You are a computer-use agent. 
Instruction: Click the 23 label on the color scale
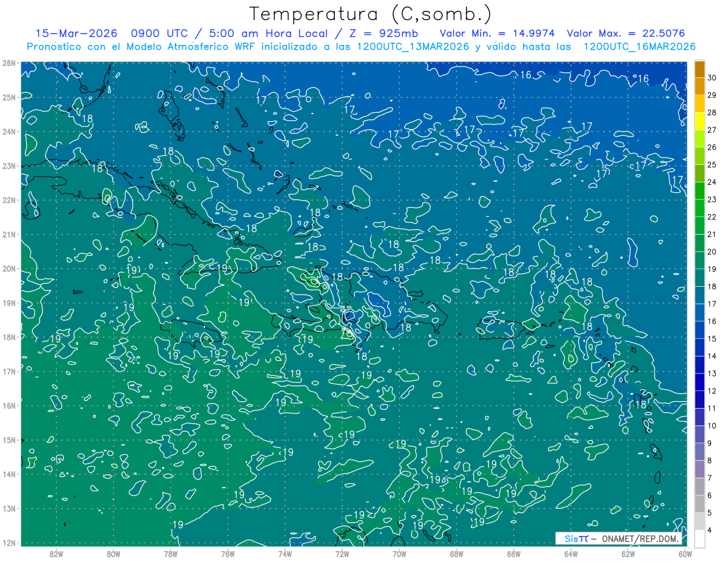pyautogui.click(x=712, y=199)
